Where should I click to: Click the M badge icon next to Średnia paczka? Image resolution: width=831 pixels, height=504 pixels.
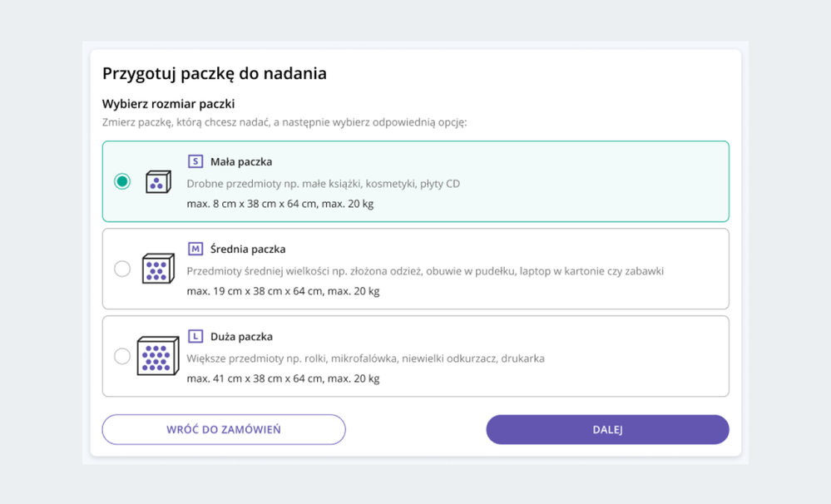pyautogui.click(x=197, y=249)
